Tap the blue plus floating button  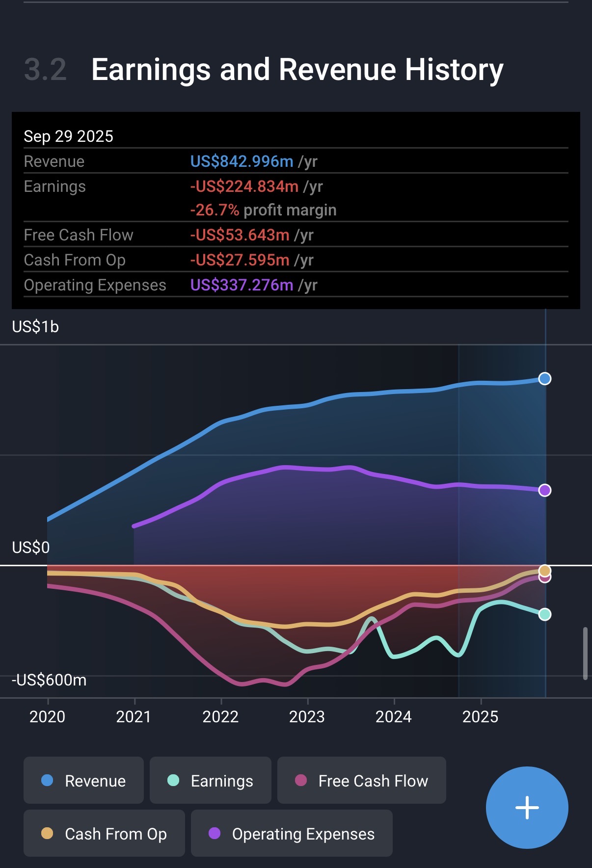[x=527, y=807]
